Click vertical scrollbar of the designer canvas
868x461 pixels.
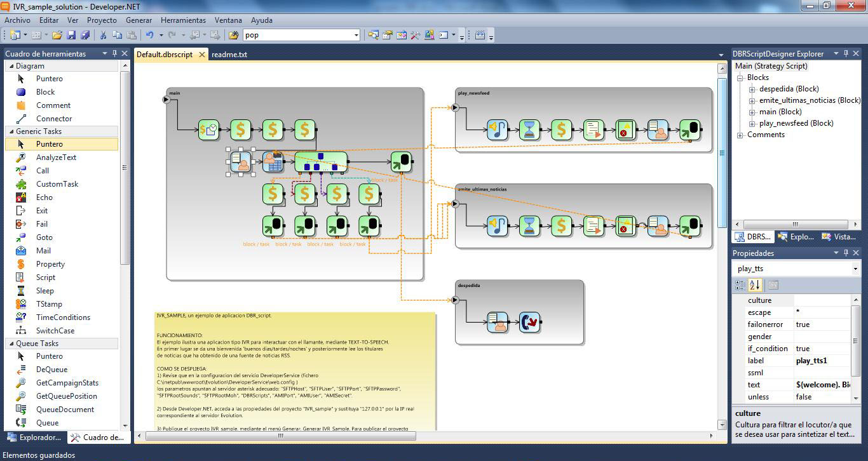(721, 152)
